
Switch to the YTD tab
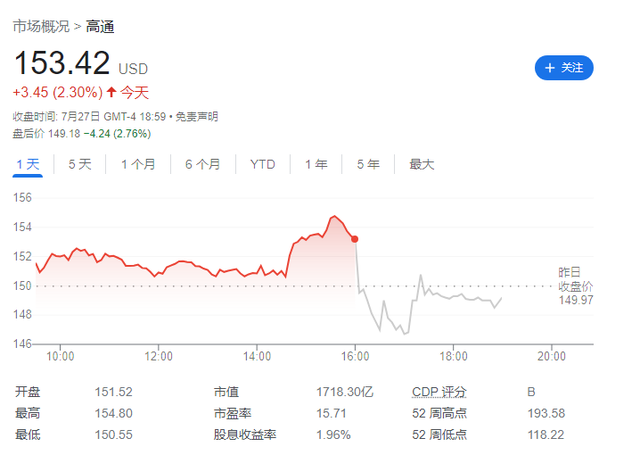262,164
